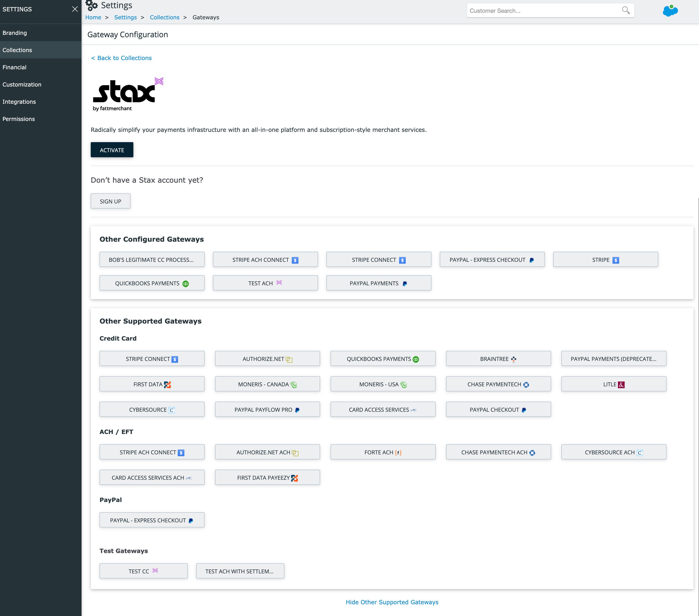The width and height of the screenshot is (699, 616).
Task: Click PayPal icon on configured Express Checkout
Action: tap(531, 261)
